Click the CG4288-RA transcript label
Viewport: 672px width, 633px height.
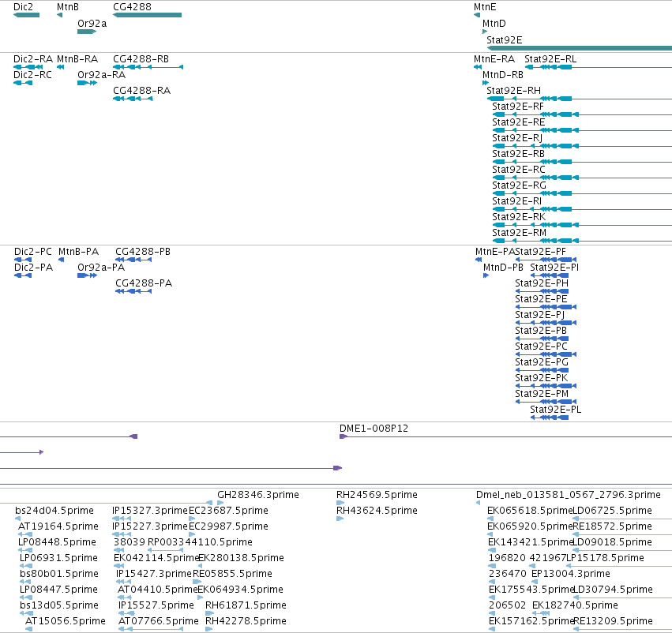[142, 90]
